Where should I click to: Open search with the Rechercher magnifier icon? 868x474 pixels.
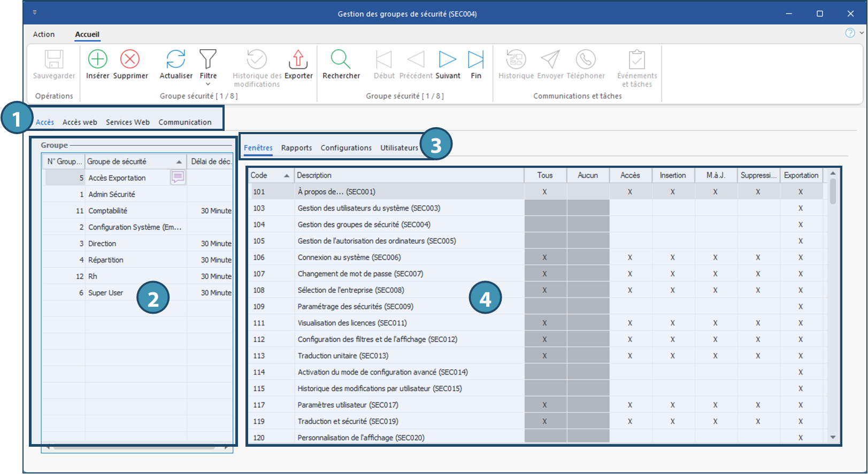pyautogui.click(x=341, y=59)
